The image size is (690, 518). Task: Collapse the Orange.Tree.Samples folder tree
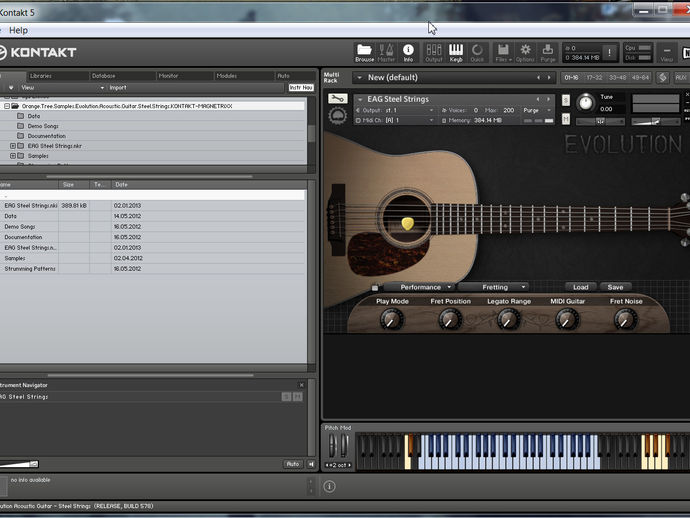click(7, 106)
